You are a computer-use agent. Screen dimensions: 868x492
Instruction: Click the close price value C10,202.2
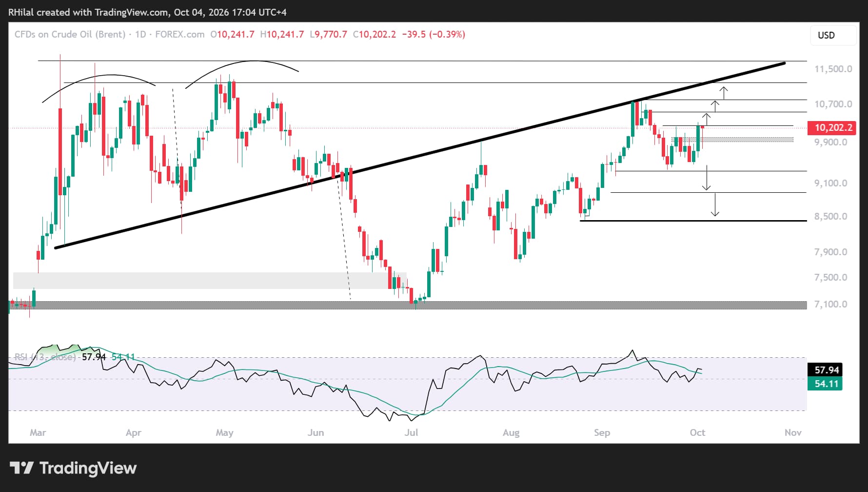(x=375, y=35)
